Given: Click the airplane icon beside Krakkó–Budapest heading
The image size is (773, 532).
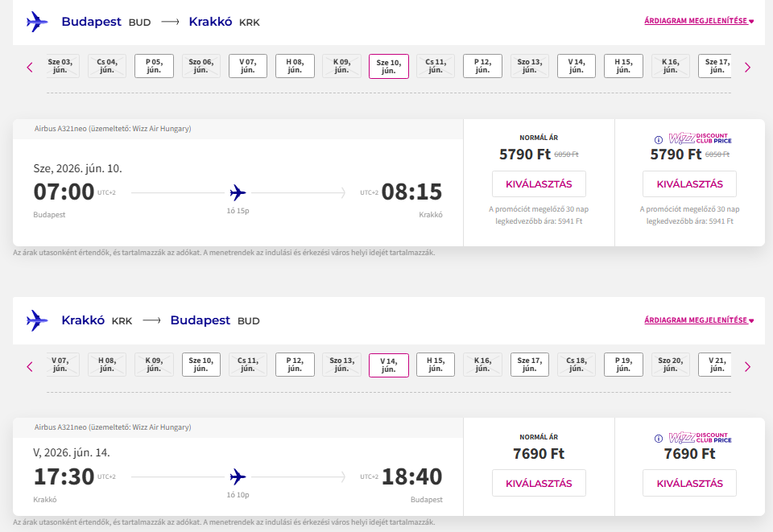Looking at the screenshot, I should pyautogui.click(x=37, y=320).
